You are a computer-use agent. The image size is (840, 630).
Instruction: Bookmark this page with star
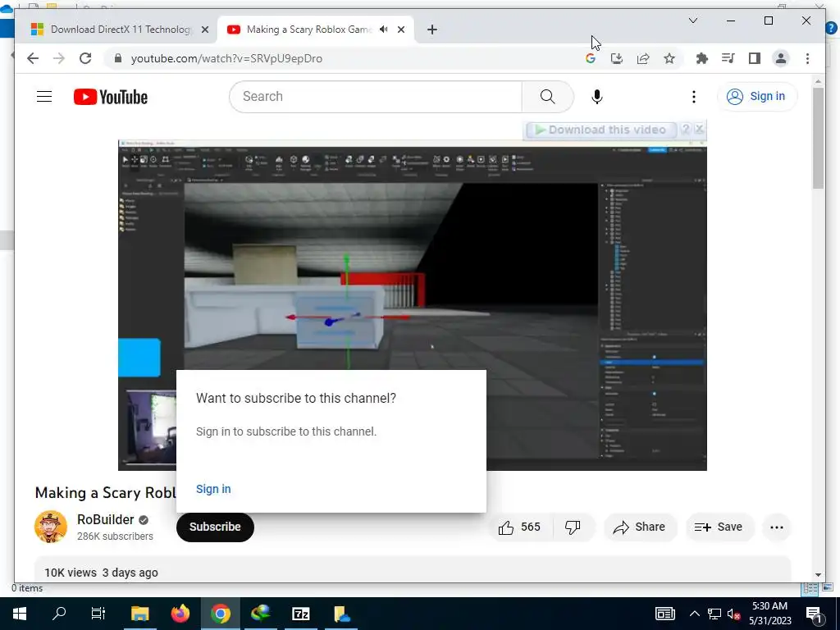[669, 58]
